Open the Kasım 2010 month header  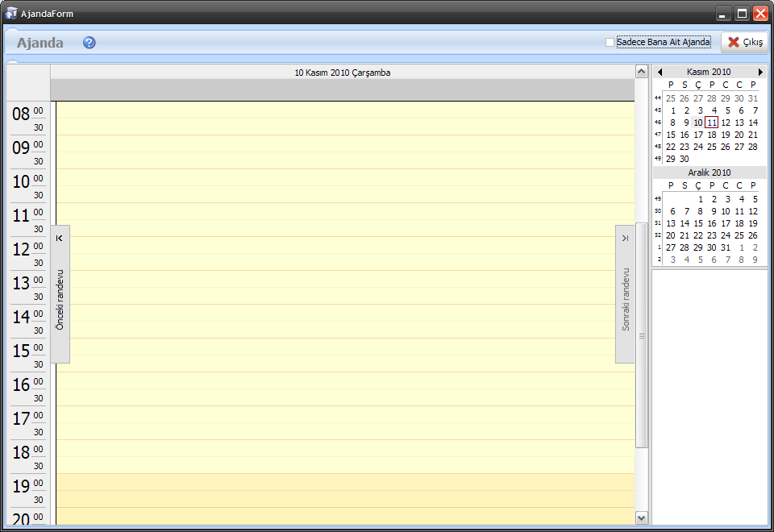point(709,72)
